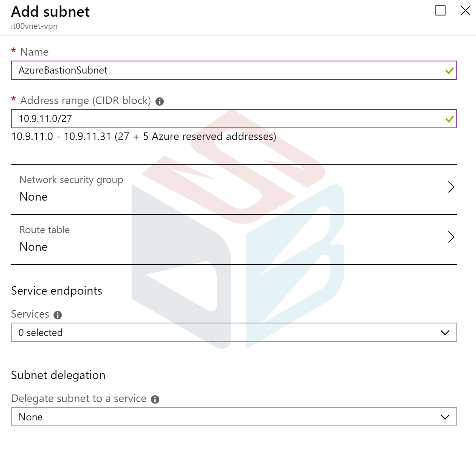This screenshot has height=458, width=476.
Task: Click the Delegate subnet info icon
Action: [155, 399]
